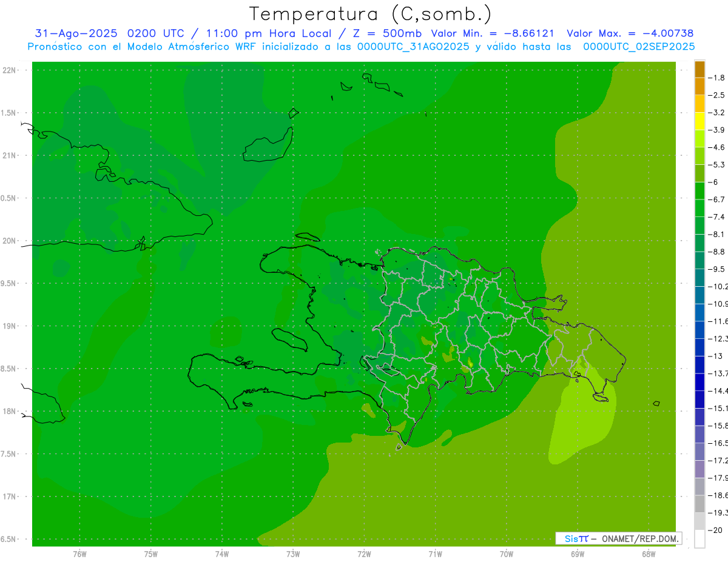Click the title 'Temperatura (C,somb.)'
The image size is (728, 562).
[370, 13]
